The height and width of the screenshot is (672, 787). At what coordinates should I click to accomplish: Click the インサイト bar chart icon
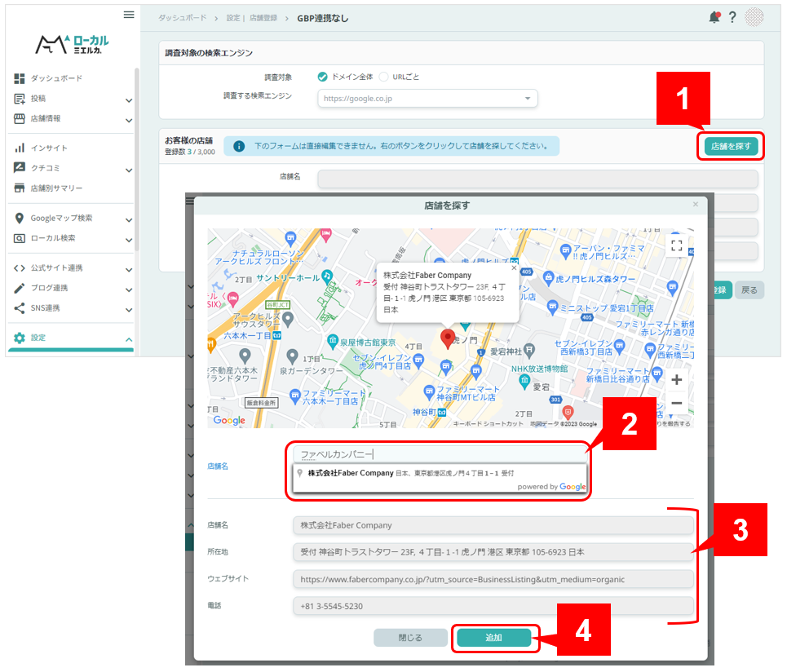point(19,148)
